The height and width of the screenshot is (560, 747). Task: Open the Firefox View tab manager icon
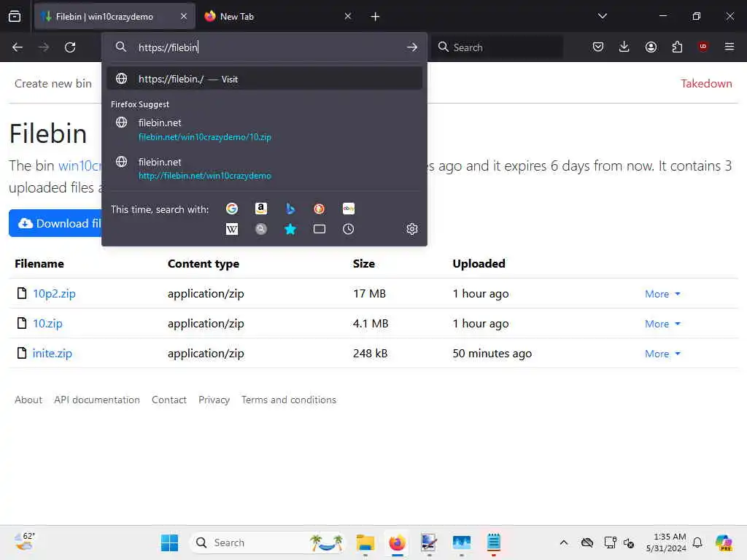click(x=15, y=16)
